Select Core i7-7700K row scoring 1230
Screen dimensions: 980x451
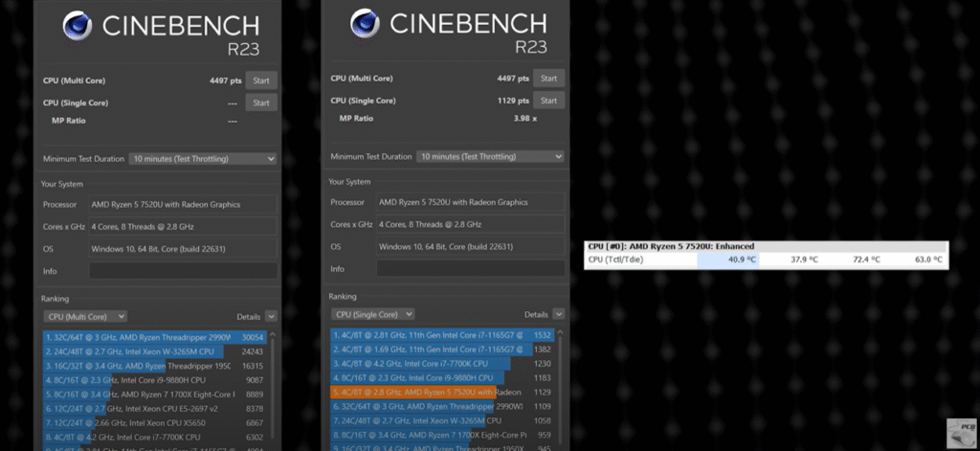point(442,364)
